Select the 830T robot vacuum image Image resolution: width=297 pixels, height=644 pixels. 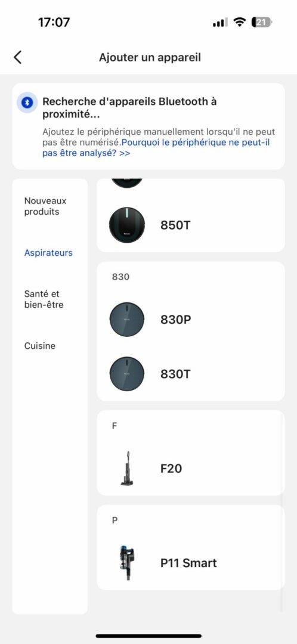pyautogui.click(x=127, y=374)
